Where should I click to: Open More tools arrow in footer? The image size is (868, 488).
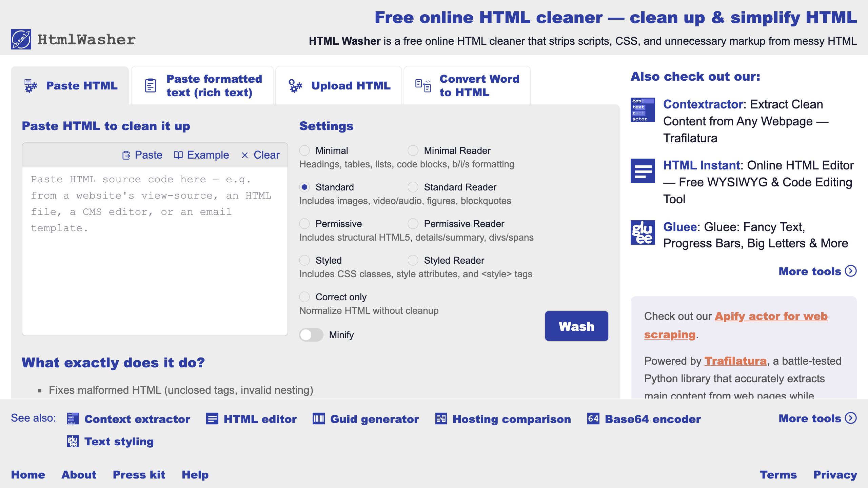(851, 418)
